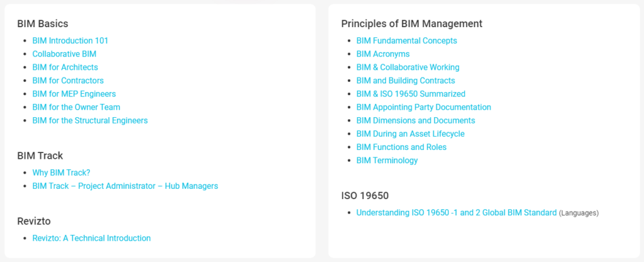Open BIM & ISO 19650 Summarized
This screenshot has width=644, height=262.
click(x=411, y=94)
